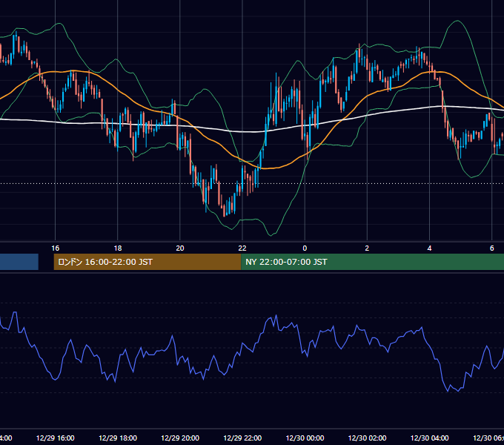Click the "22" hour label on price chart axis

(242, 248)
